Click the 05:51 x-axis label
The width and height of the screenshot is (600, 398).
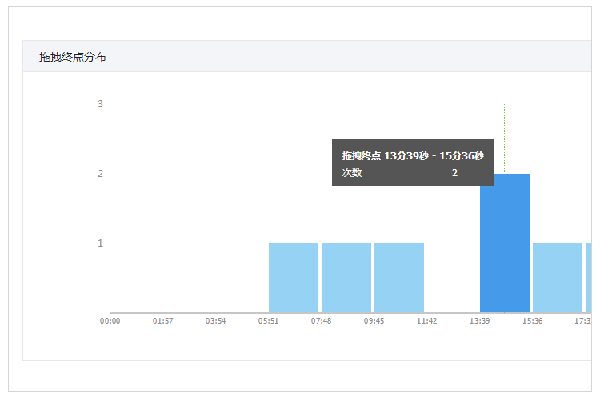[x=268, y=321]
